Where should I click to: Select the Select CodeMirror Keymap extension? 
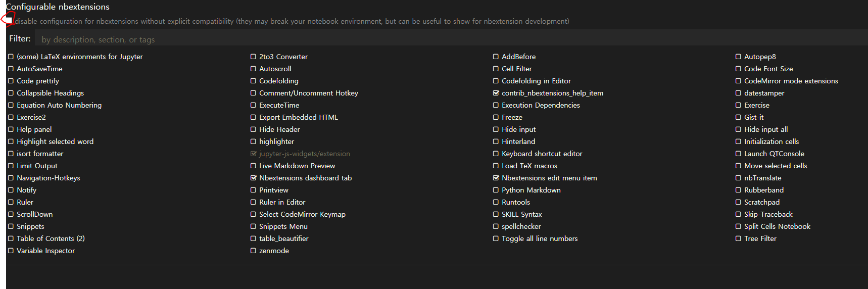(x=303, y=214)
